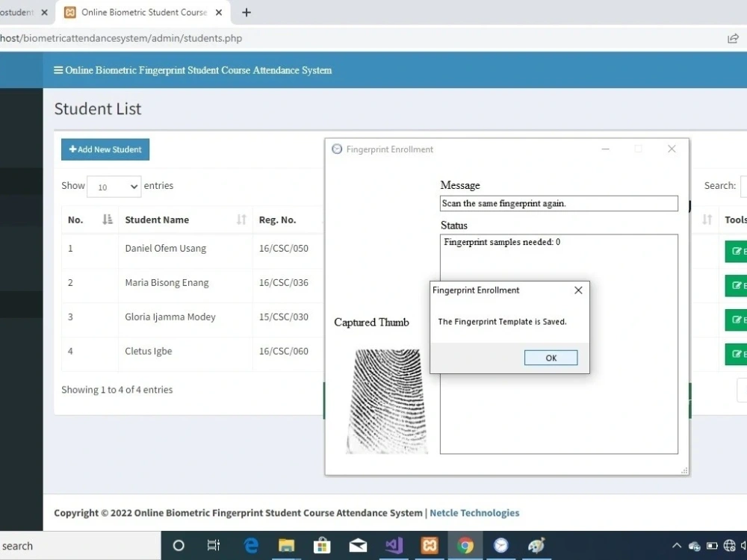The height and width of the screenshot is (560, 747).
Task: Follow the Netcle Technologies link
Action: [474, 513]
